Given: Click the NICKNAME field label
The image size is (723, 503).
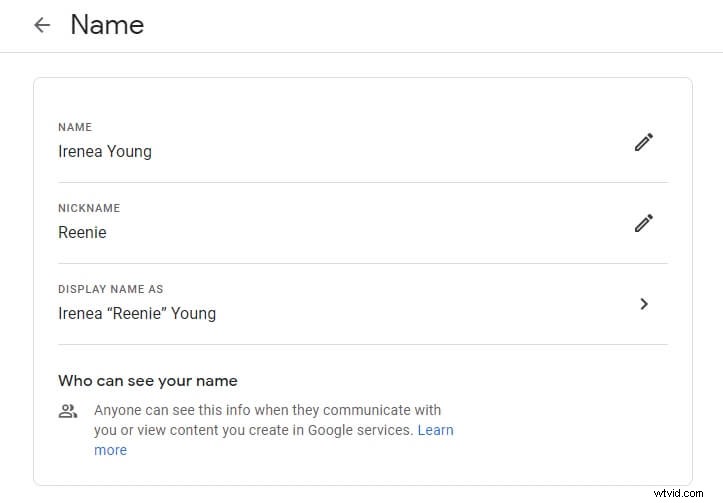Looking at the screenshot, I should [x=89, y=208].
